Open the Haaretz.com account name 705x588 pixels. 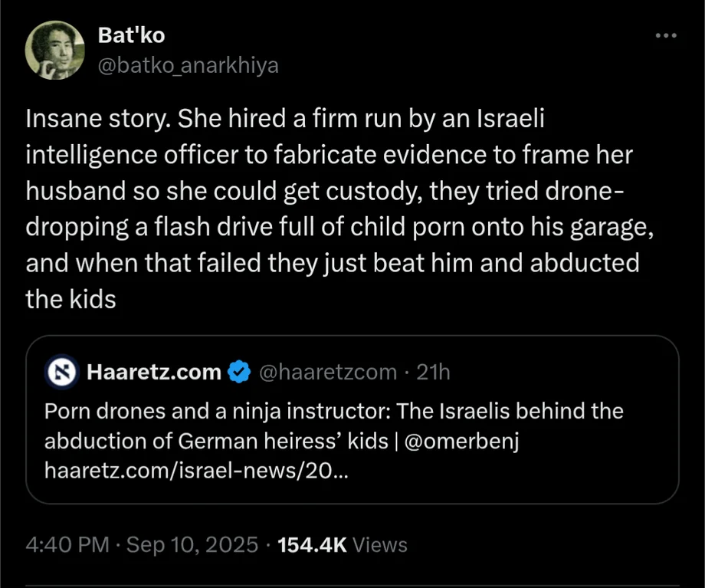click(x=154, y=373)
